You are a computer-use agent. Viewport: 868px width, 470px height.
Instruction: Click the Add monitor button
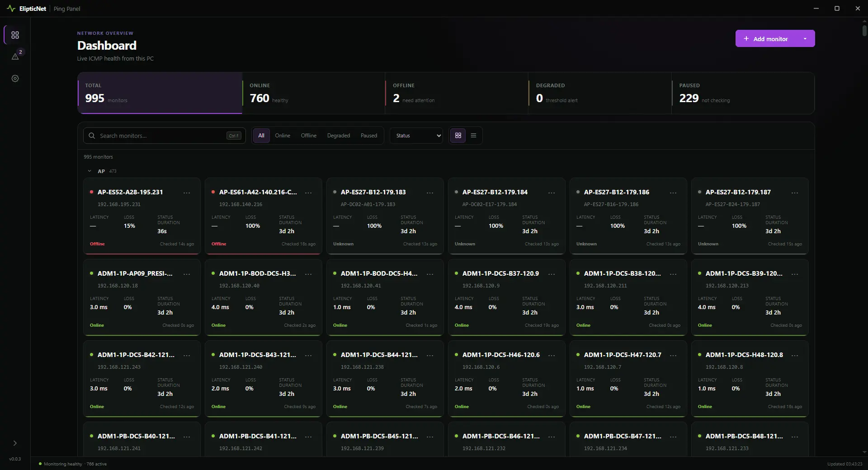(x=766, y=39)
